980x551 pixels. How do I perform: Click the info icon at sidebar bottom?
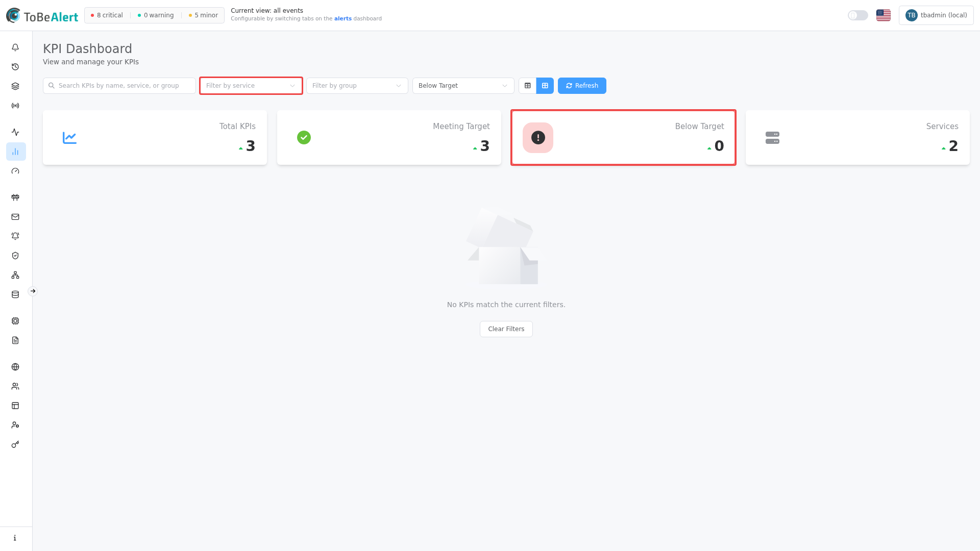[x=15, y=538]
